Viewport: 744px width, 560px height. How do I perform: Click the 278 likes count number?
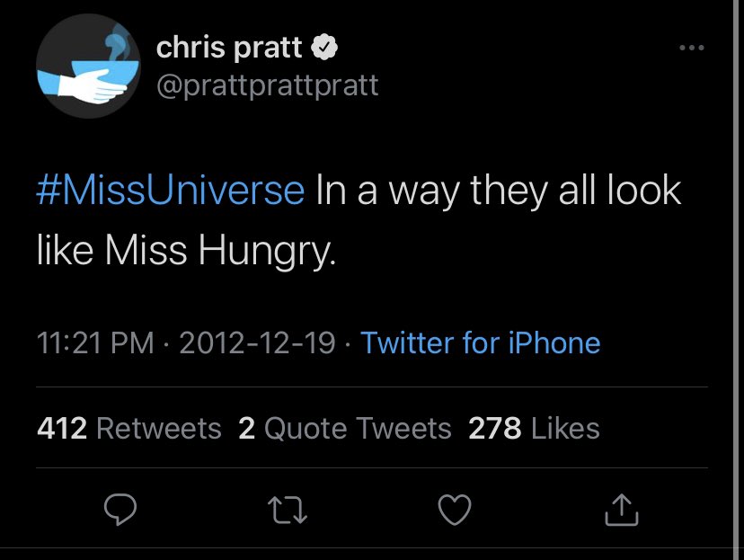tap(494, 428)
